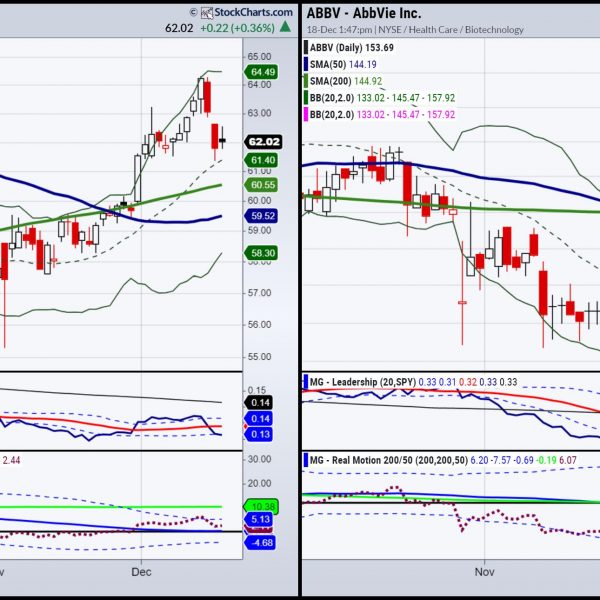Click the '18-Dec 1:47:pm' timestamp text

(339, 30)
